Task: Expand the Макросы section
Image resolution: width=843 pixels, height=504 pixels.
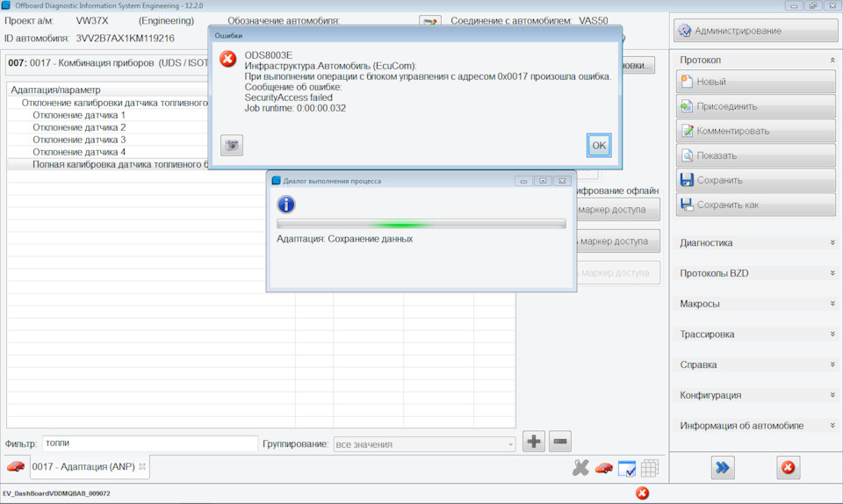Action: pos(832,304)
